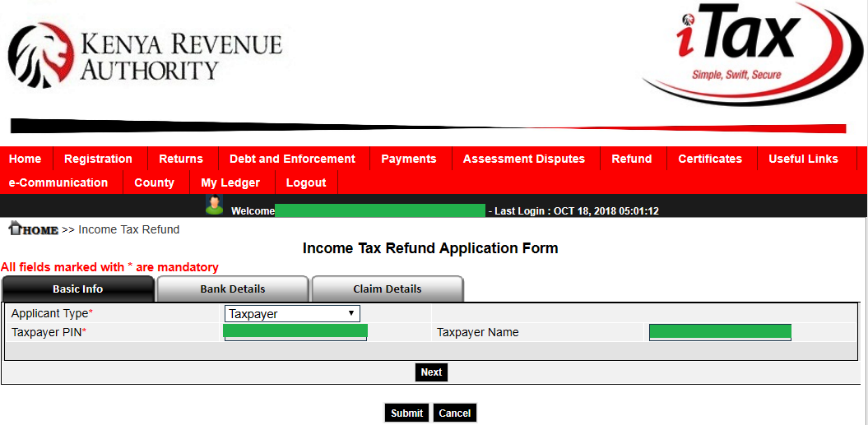The image size is (868, 425).
Task: Switch to the Claim Details tab
Action: coord(388,289)
